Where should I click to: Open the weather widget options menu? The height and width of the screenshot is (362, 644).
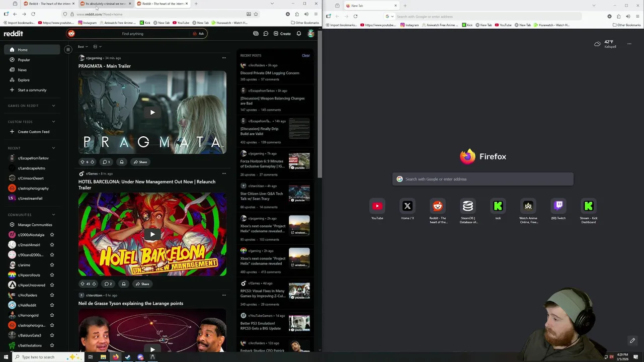629,44
